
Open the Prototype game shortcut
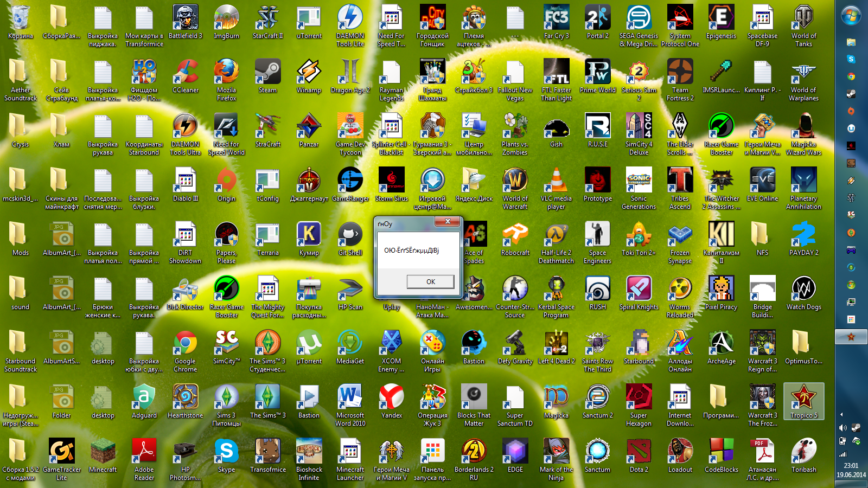(x=598, y=185)
